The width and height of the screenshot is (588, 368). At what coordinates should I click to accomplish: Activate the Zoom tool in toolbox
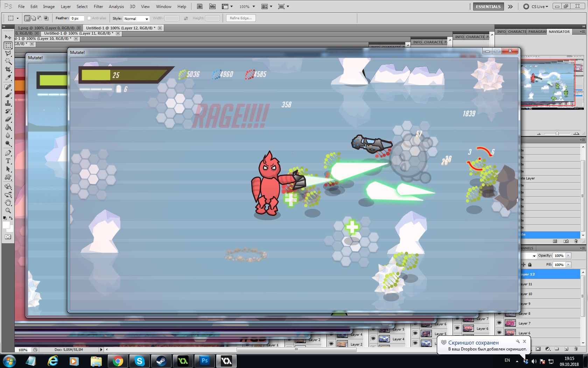[x=8, y=211]
